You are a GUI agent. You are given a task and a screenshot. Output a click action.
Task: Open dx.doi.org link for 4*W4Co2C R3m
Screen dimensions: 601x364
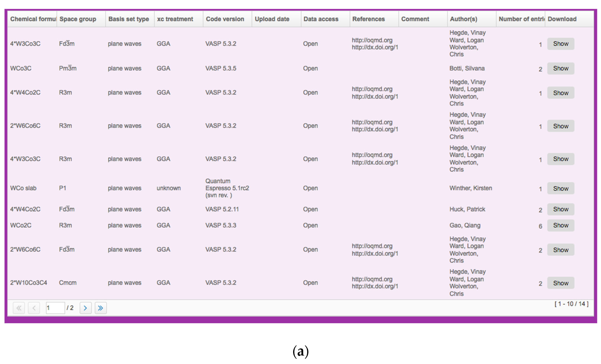pyautogui.click(x=375, y=97)
